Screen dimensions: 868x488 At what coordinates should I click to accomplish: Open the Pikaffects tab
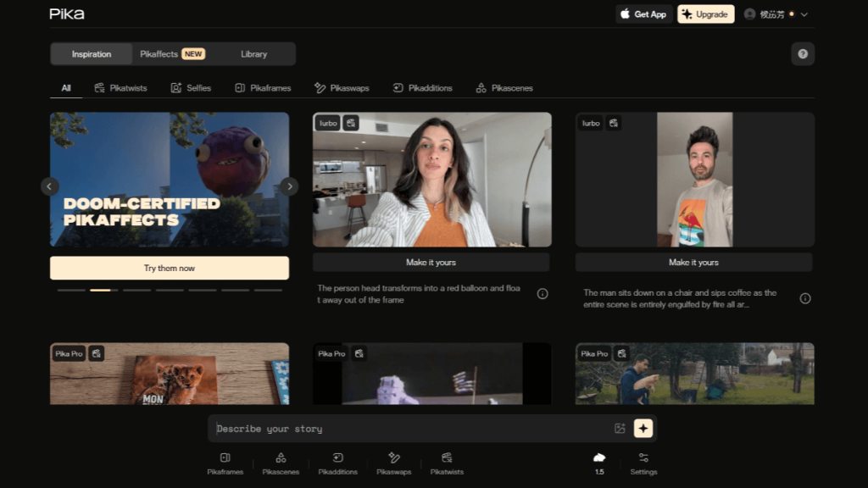pyautogui.click(x=172, y=54)
